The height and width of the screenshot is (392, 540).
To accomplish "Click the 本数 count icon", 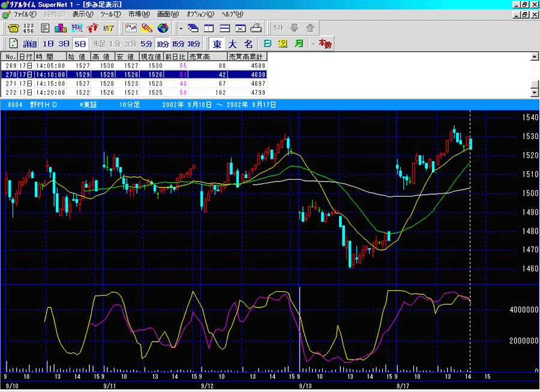I will 325,44.
